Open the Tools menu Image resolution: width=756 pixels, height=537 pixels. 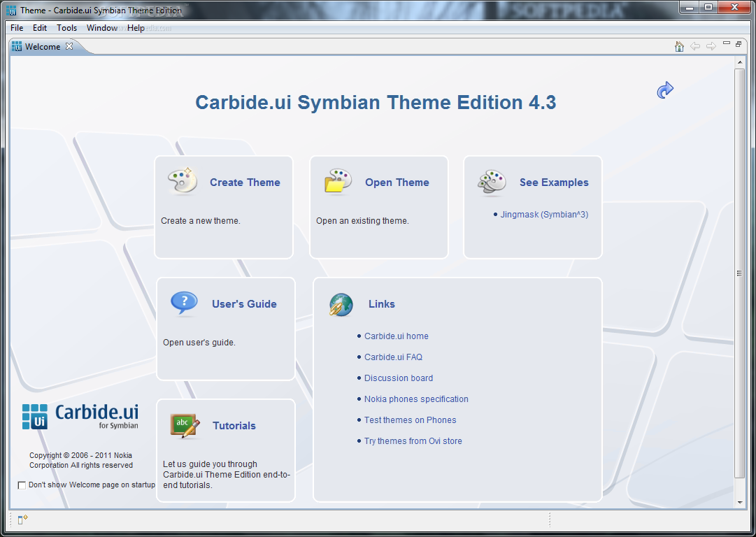(66, 28)
